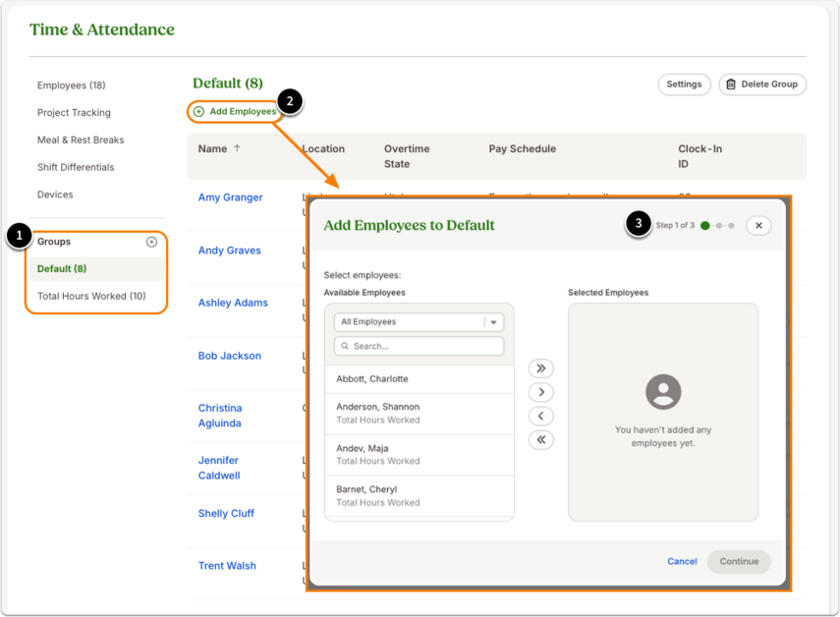The width and height of the screenshot is (840, 617).
Task: Click Cancel in the dialog
Action: pos(682,561)
